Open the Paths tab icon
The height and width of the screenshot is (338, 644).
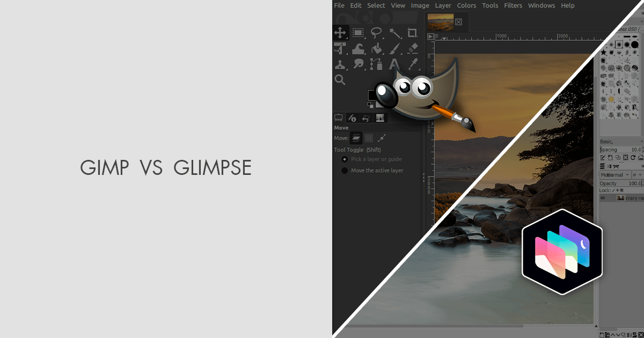[x=616, y=166]
